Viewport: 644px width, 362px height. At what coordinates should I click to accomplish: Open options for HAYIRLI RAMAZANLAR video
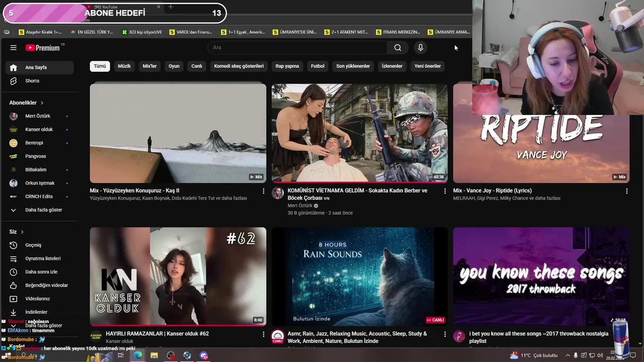(263, 334)
